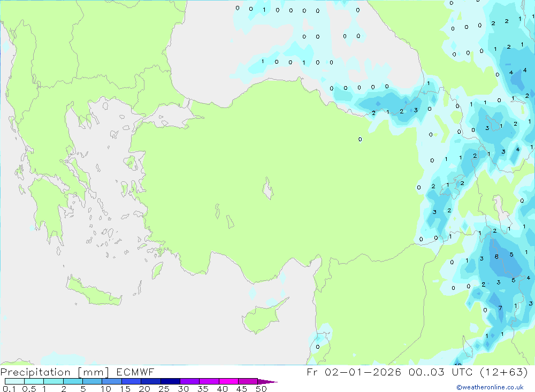Select the 30–35 mm purple legend swatch

pyautogui.click(x=190, y=381)
